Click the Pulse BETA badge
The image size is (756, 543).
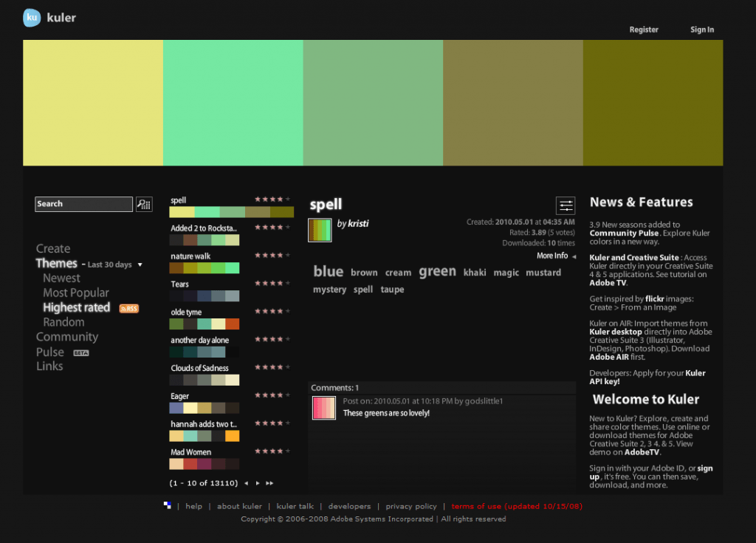click(81, 353)
